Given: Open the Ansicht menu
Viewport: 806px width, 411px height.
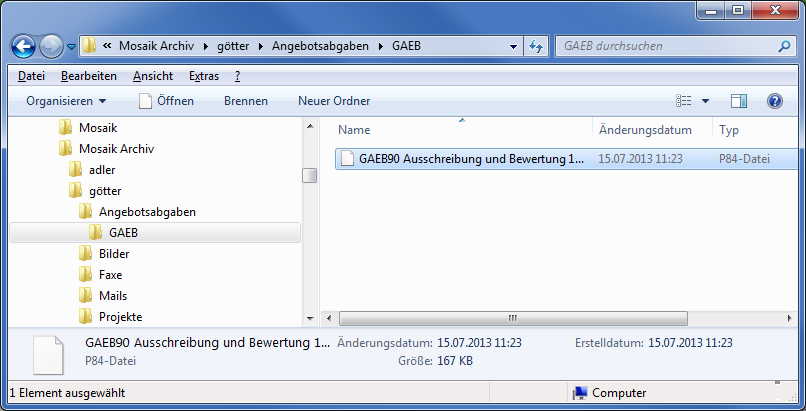Looking at the screenshot, I should pyautogui.click(x=153, y=76).
